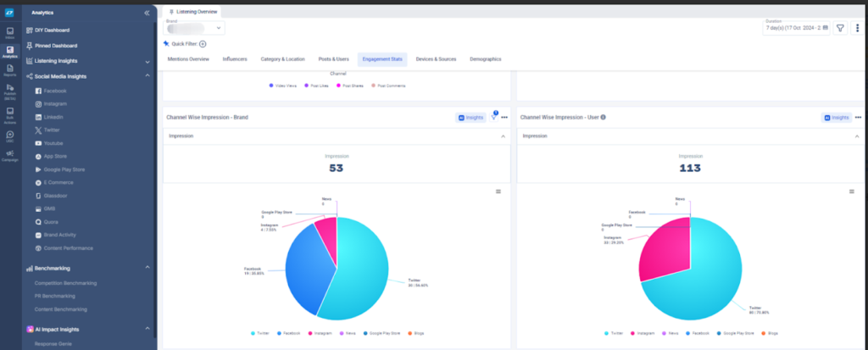Open the Brand dropdown selector
This screenshot has width=868, height=350.
tap(194, 28)
